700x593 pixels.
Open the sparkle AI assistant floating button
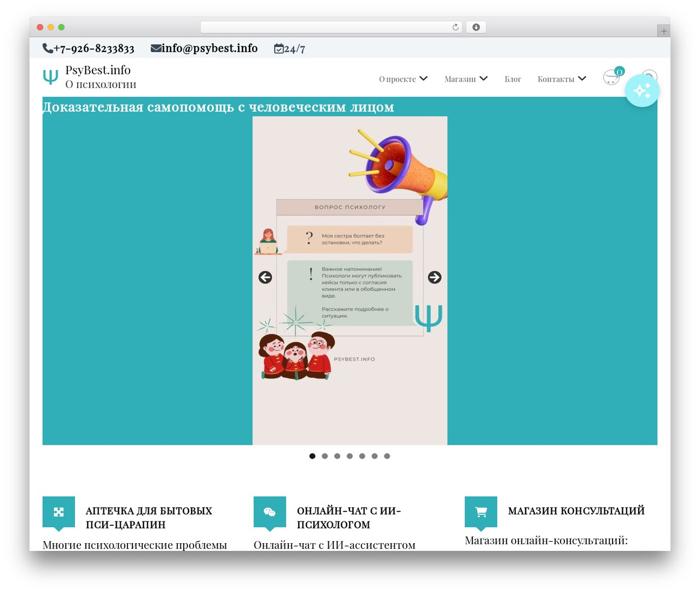tap(642, 90)
